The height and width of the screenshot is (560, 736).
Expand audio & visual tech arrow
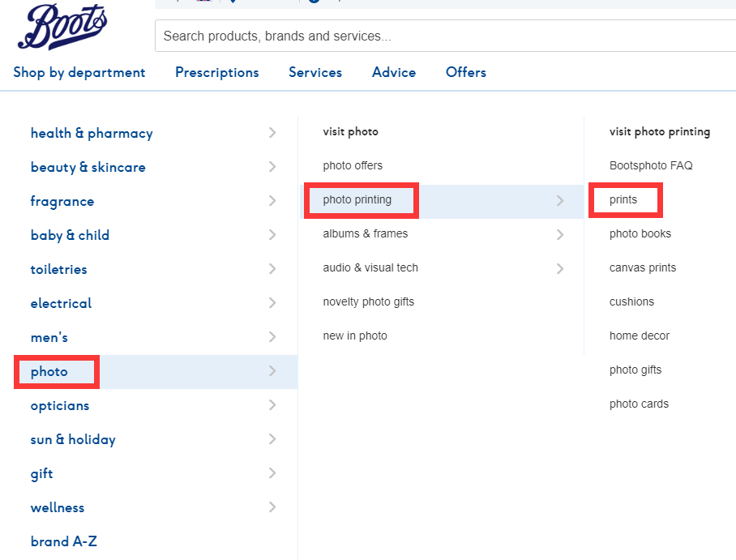click(x=560, y=268)
